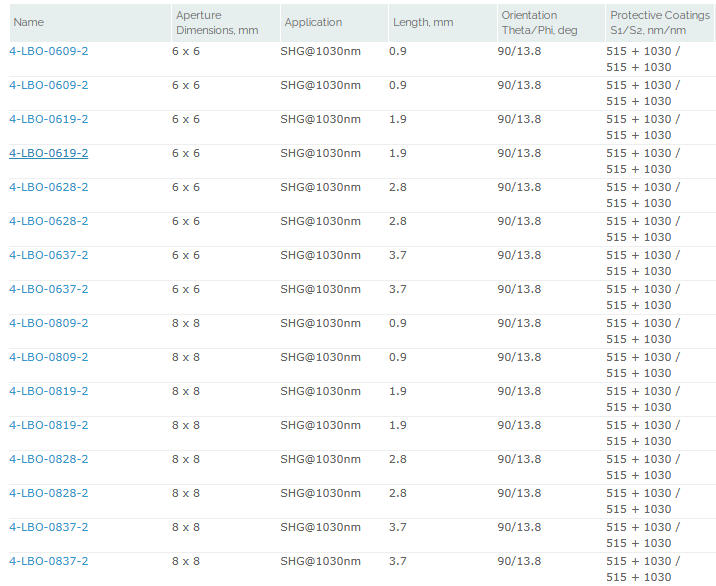The height and width of the screenshot is (586, 716).
Task: Open the second 4-LBO-0609-2 product link
Action: point(48,85)
